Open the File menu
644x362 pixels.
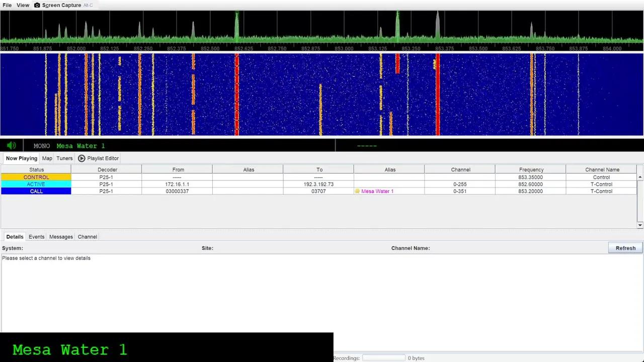tap(7, 5)
